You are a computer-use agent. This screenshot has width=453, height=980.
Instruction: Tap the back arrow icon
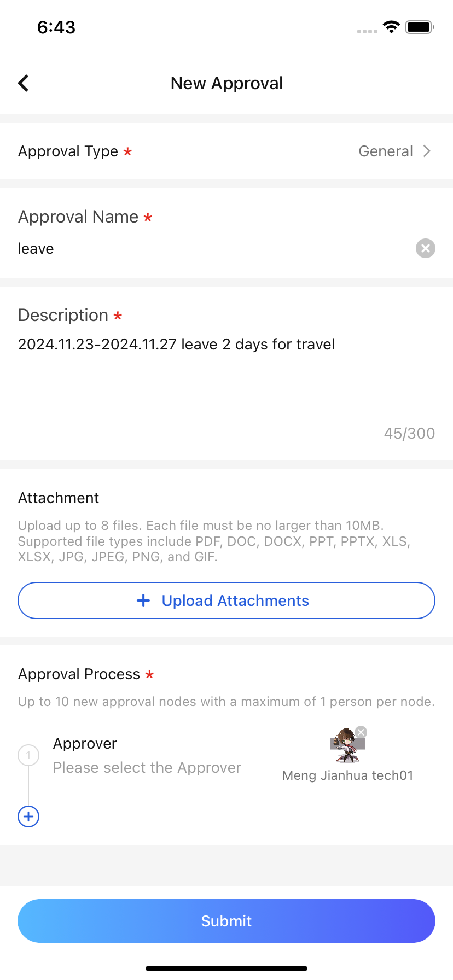pos(24,83)
